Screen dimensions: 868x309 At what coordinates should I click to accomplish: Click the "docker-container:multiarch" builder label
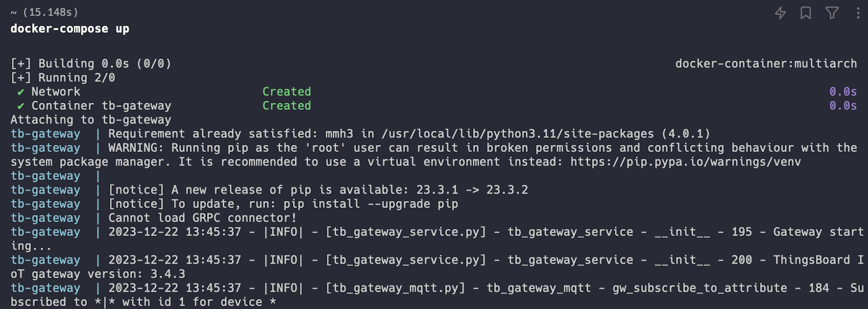tap(766, 64)
